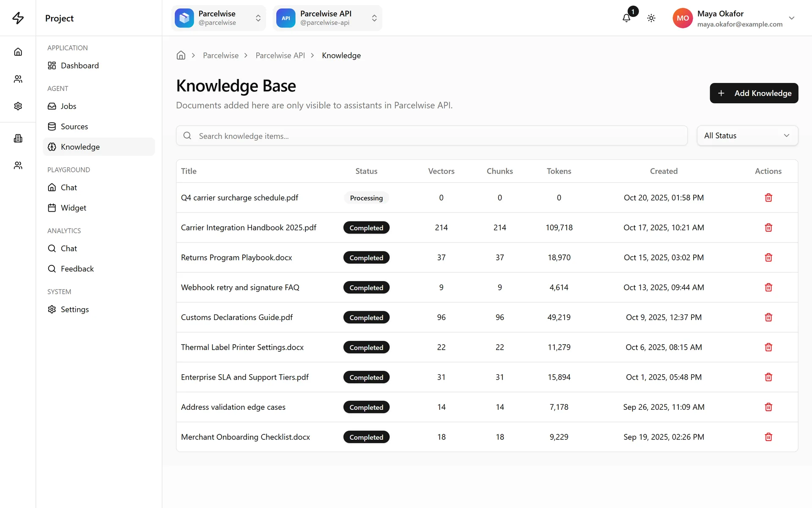Delete Q4 carrier surcharge schedule.pdf
Image resolution: width=812 pixels, height=508 pixels.
[768, 198]
